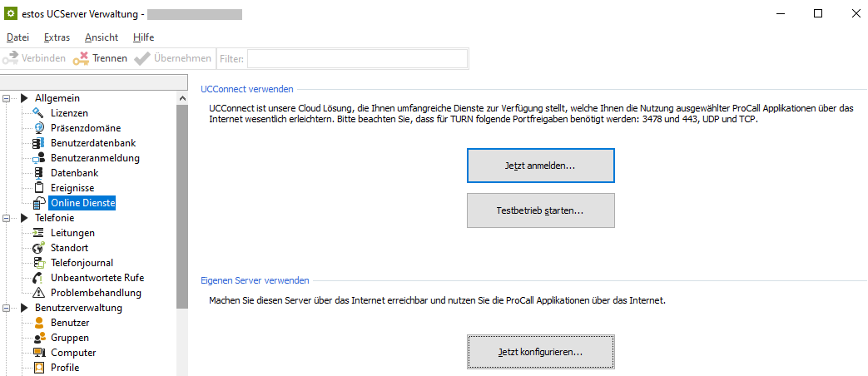Select Problembehandlung in the tree

pyautogui.click(x=97, y=293)
